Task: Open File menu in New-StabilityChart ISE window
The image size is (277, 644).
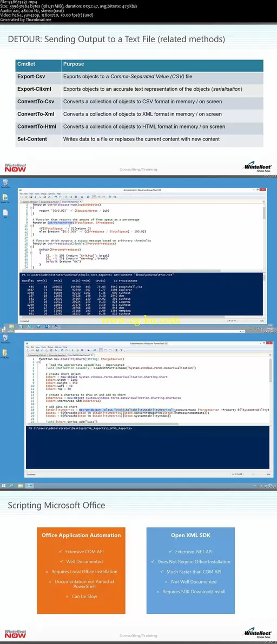Action: coord(28,347)
